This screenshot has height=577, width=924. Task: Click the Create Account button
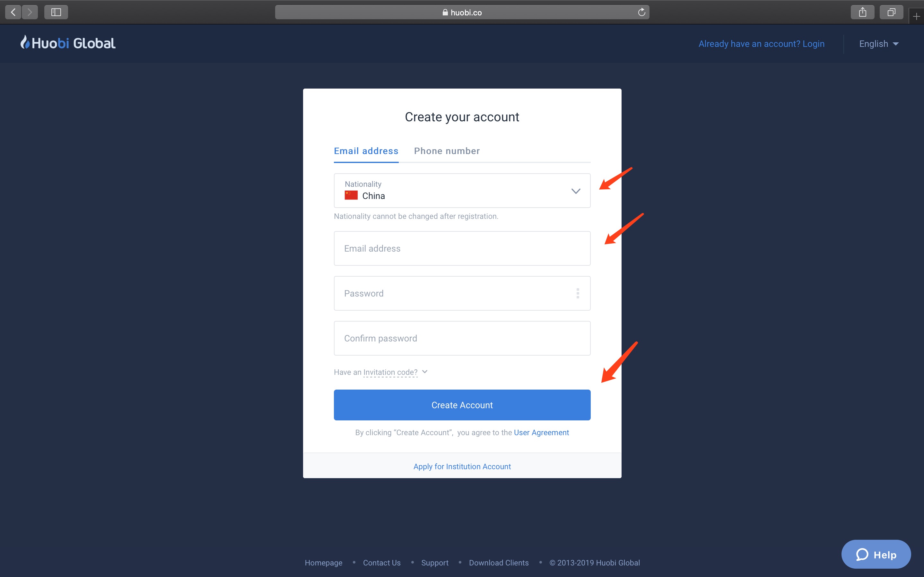tap(462, 404)
